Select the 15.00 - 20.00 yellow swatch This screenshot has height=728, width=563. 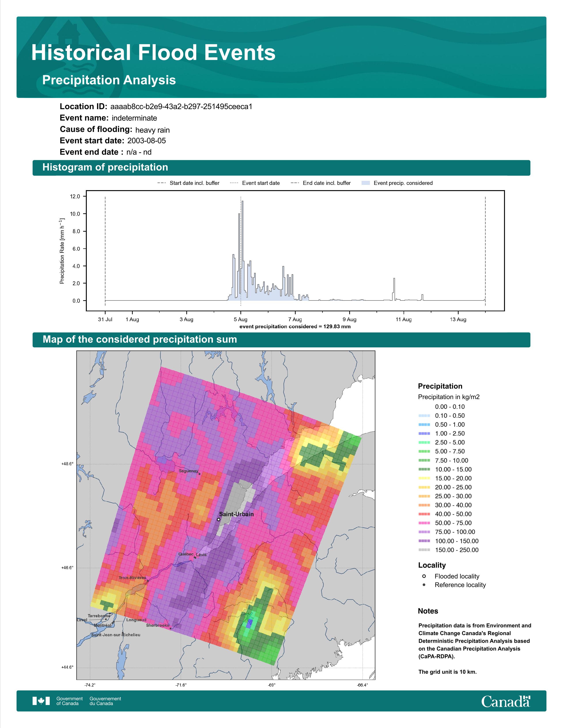(424, 478)
